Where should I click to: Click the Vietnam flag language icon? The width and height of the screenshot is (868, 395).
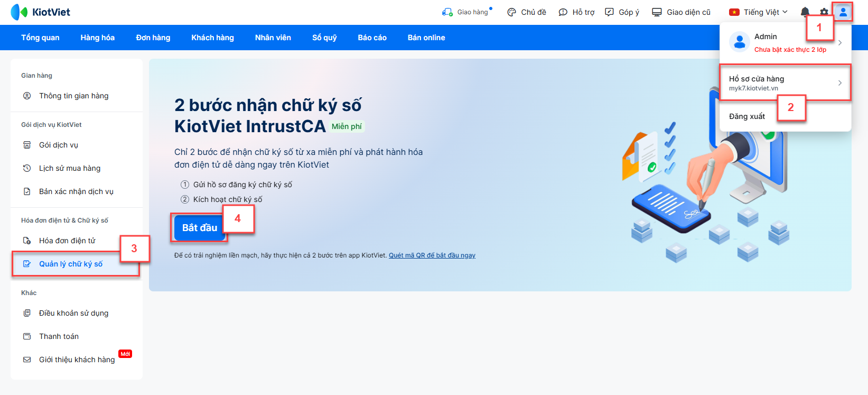734,12
